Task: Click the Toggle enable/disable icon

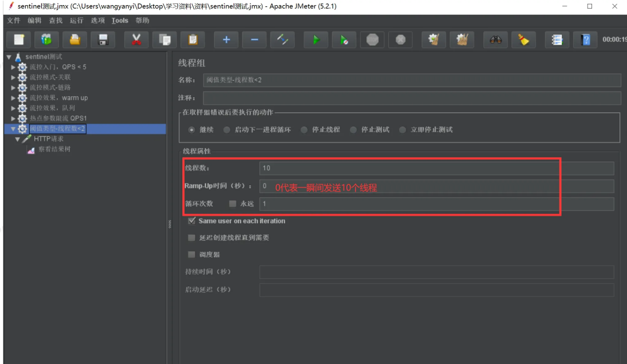Action: (x=282, y=39)
